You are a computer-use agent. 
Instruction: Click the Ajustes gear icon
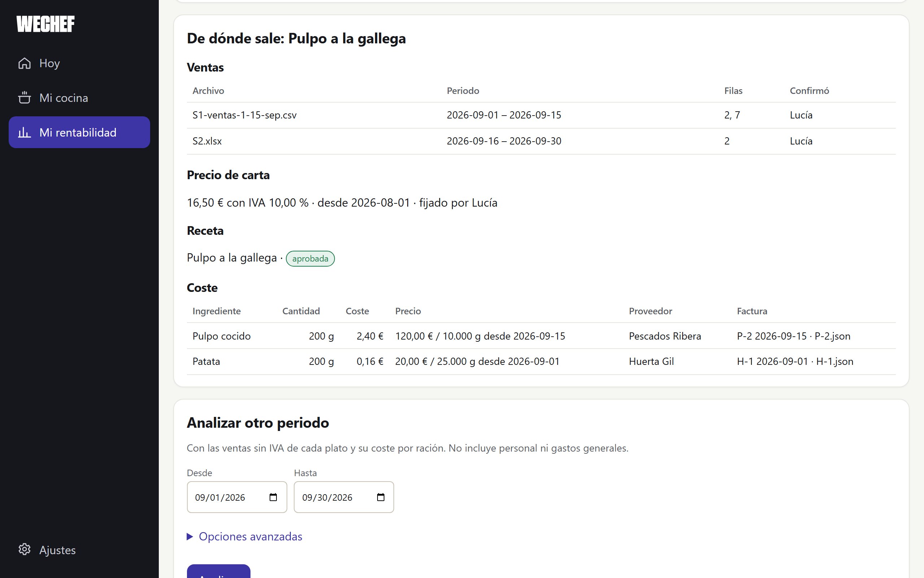[x=25, y=549]
